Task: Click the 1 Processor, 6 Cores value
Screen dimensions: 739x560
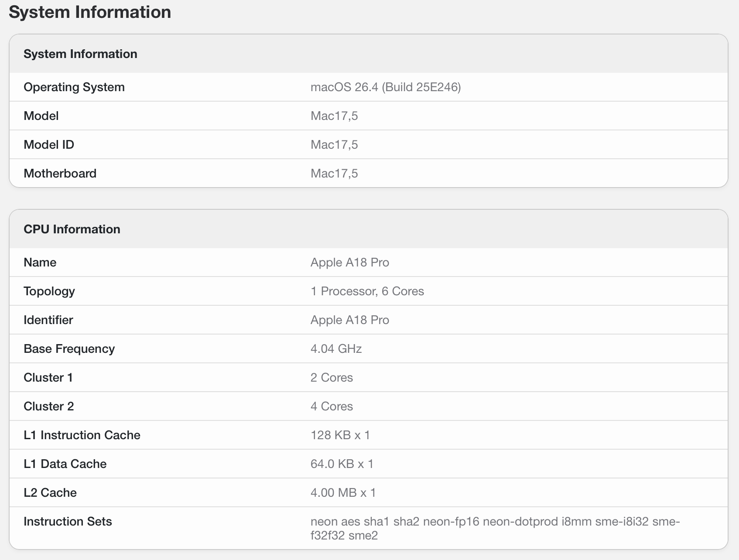Action: 367,291
